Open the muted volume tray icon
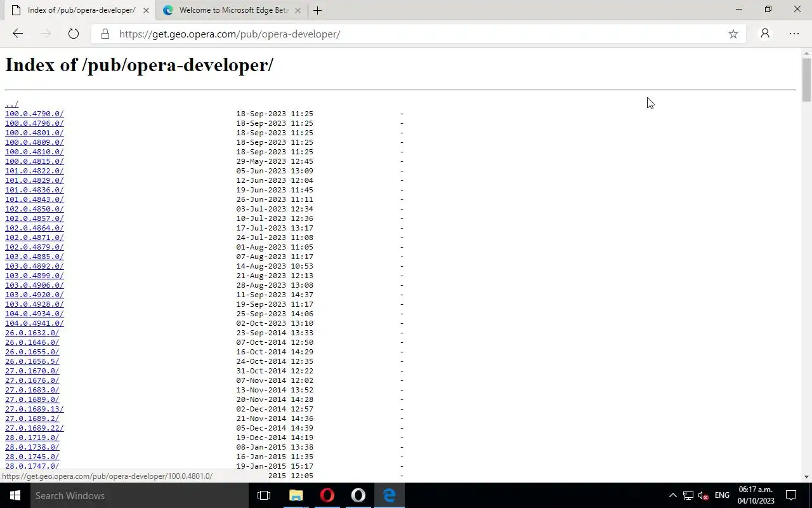812x508 pixels. (x=703, y=495)
